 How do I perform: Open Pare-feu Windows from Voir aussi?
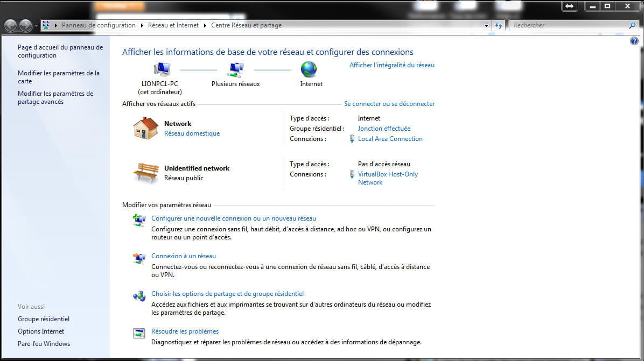pos(44,344)
